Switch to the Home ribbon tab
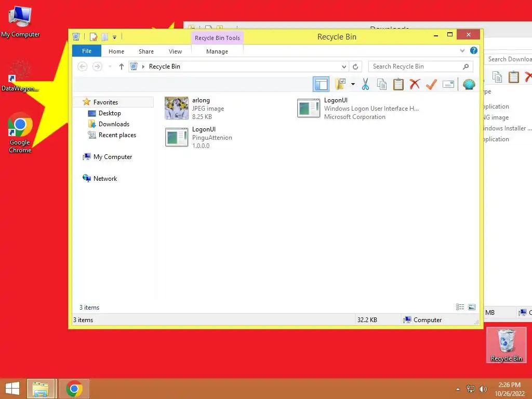The height and width of the screenshot is (399, 532). [116, 51]
